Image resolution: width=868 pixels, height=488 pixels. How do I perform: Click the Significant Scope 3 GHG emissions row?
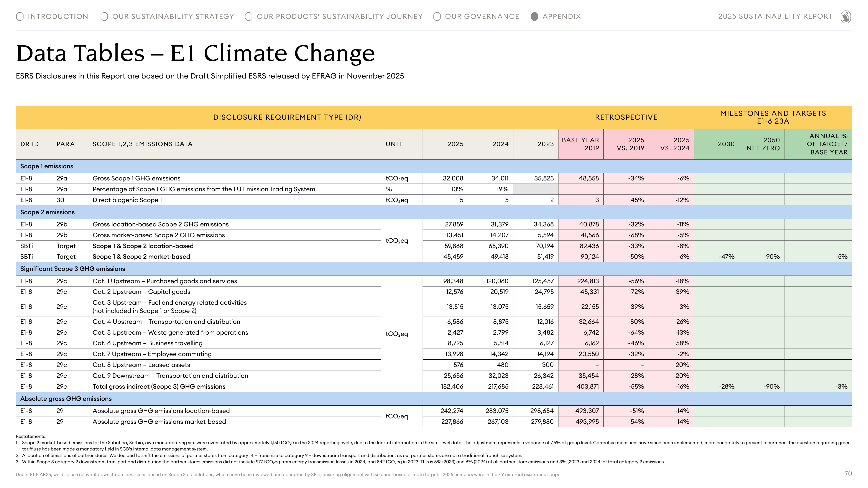[x=434, y=269]
